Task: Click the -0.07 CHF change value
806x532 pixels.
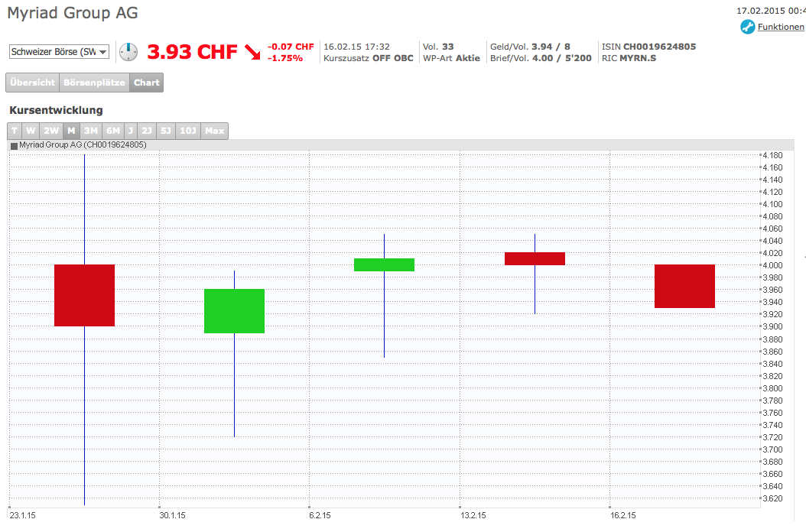Action: pos(291,47)
